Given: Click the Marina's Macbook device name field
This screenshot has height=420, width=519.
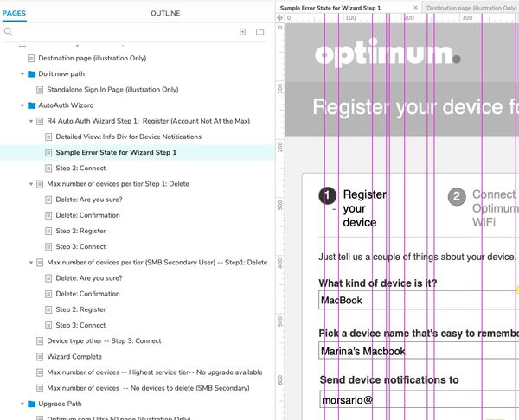Looking at the screenshot, I should click(415, 352).
